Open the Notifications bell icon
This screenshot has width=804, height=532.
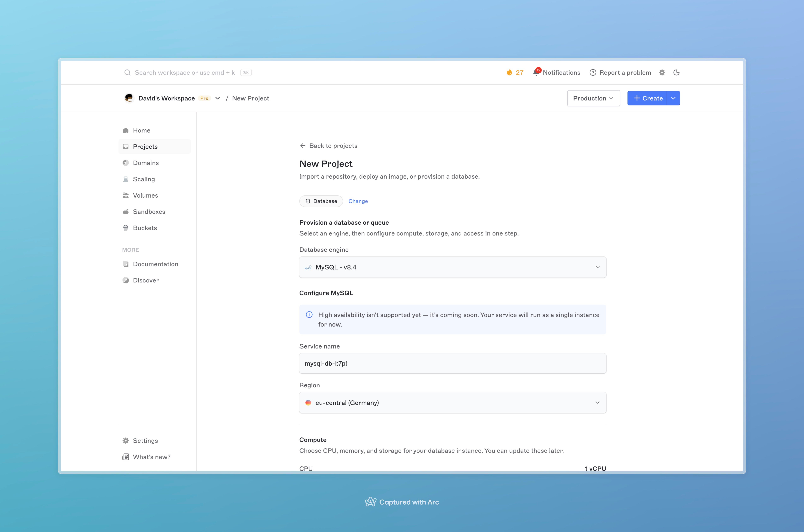[x=536, y=72]
